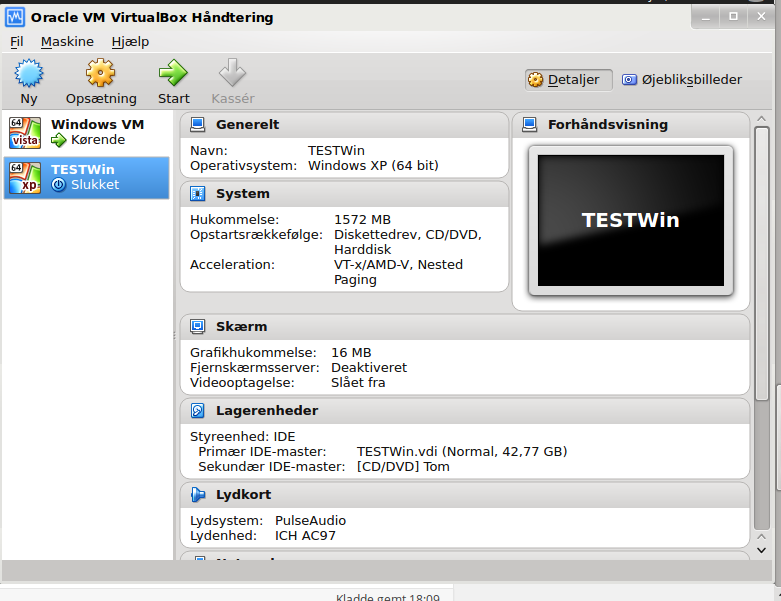Click the Windows VM Vista OS icon
The height and width of the screenshot is (601, 781).
[25, 133]
